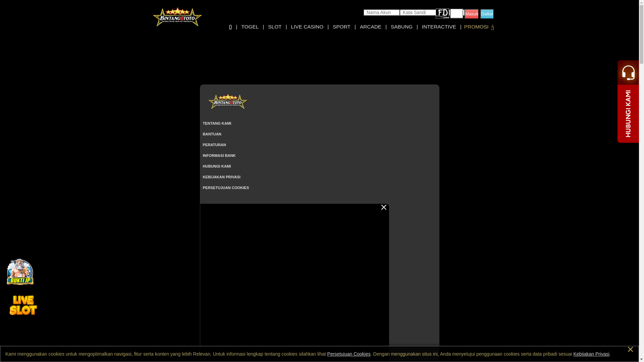
Task: Open the home icon in navigation
Action: click(x=230, y=27)
